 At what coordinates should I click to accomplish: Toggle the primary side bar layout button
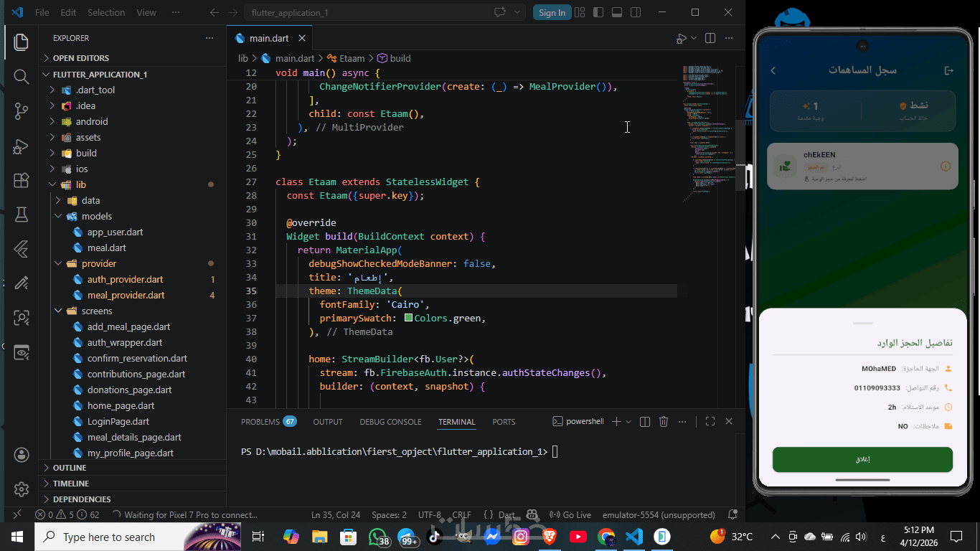pos(598,12)
